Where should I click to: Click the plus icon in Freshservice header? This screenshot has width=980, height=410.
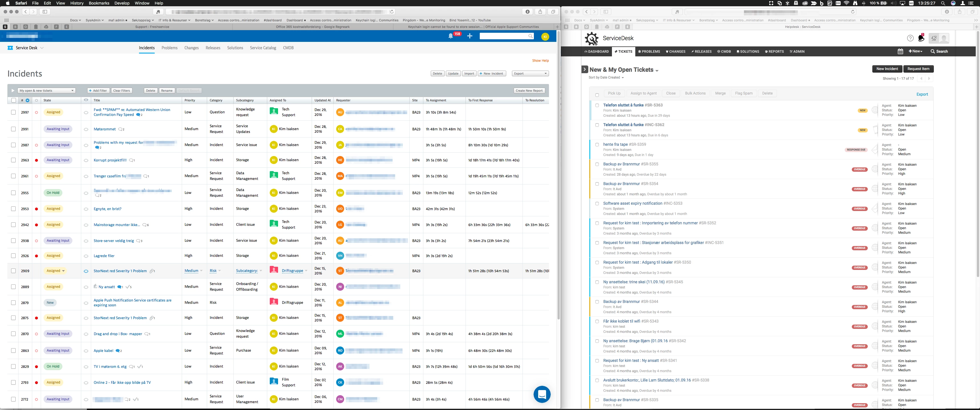coord(470,36)
